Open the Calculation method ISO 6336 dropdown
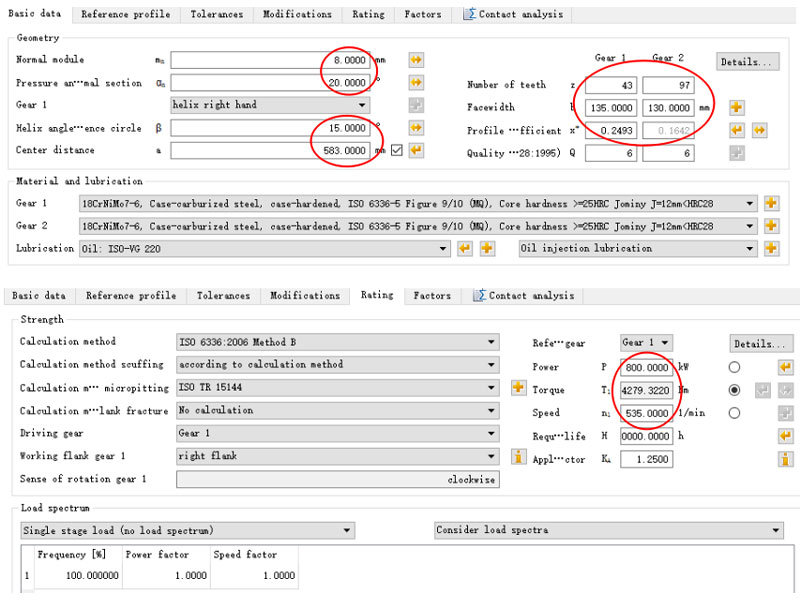800x600 pixels. pyautogui.click(x=338, y=342)
